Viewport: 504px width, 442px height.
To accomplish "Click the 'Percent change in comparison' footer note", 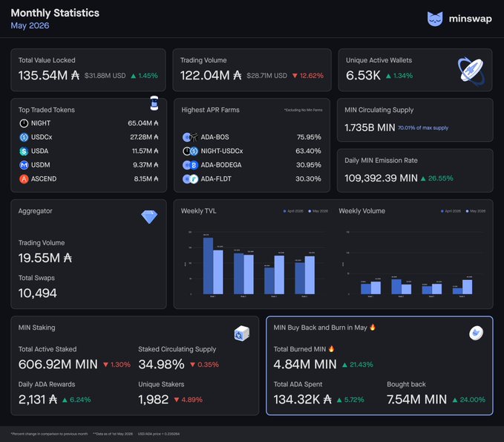I will (x=49, y=434).
